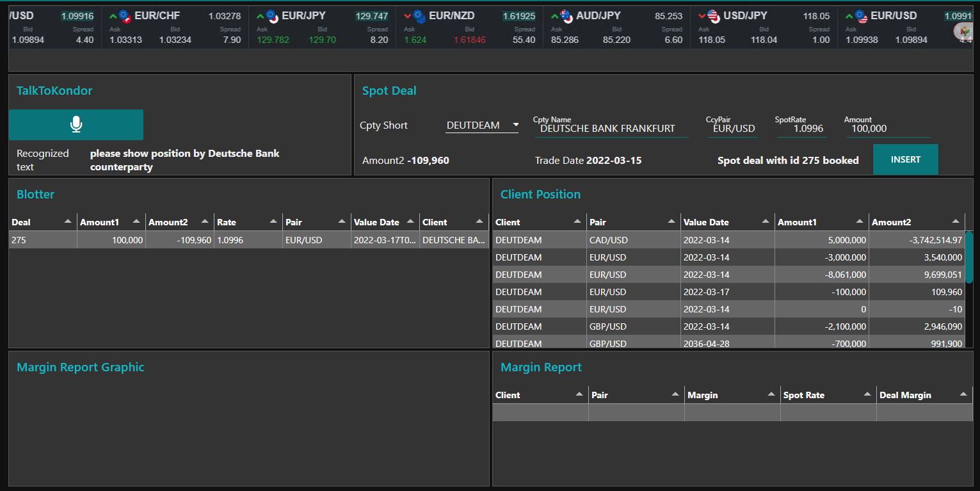Click the EUR/CHF green up arrow
The height and width of the screenshot is (491, 980).
pos(113,16)
